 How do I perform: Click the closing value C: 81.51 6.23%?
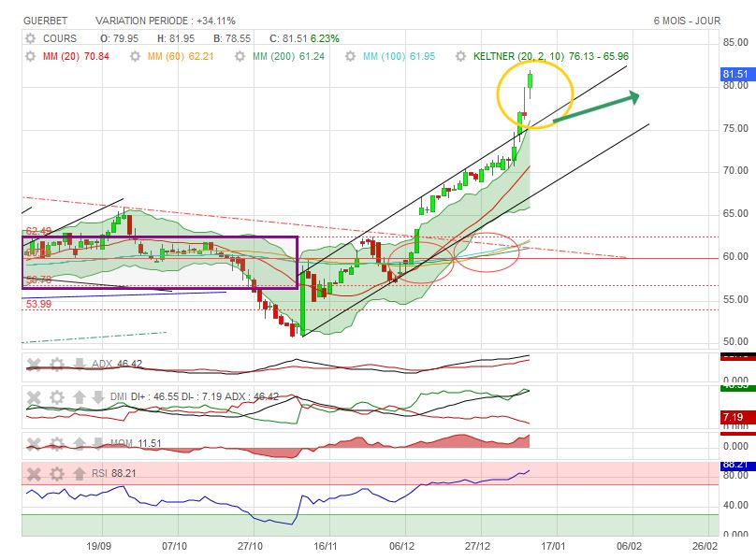(x=304, y=38)
